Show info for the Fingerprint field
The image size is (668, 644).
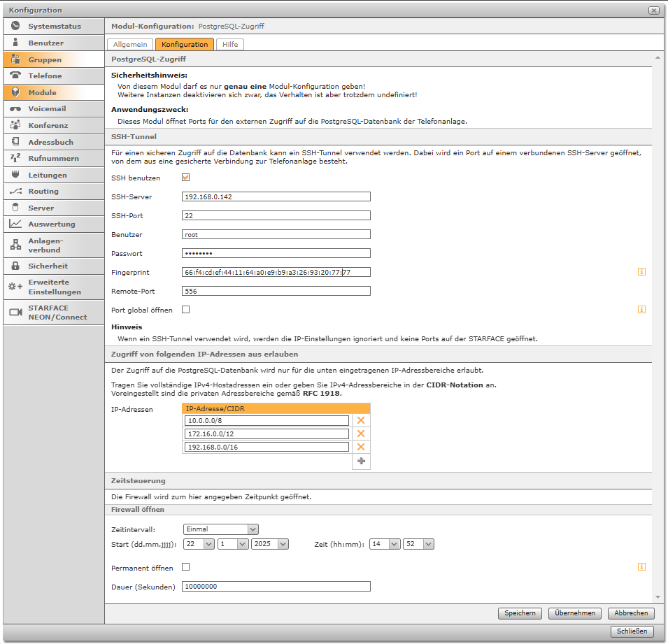[x=641, y=272]
